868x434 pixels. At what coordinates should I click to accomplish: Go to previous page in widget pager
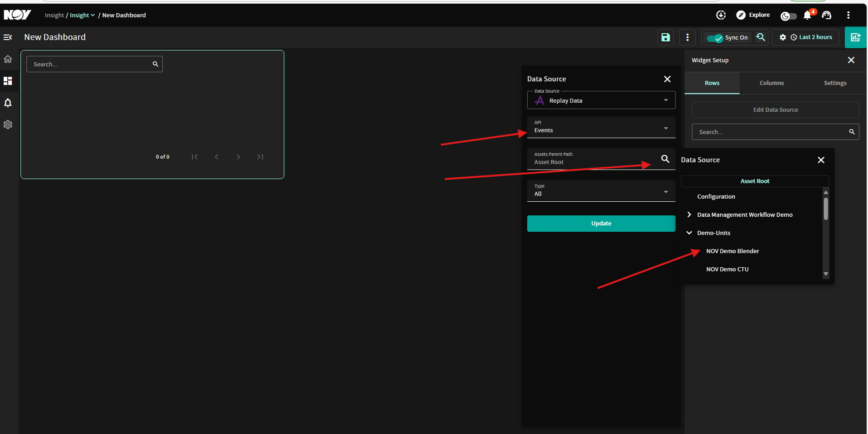point(217,157)
